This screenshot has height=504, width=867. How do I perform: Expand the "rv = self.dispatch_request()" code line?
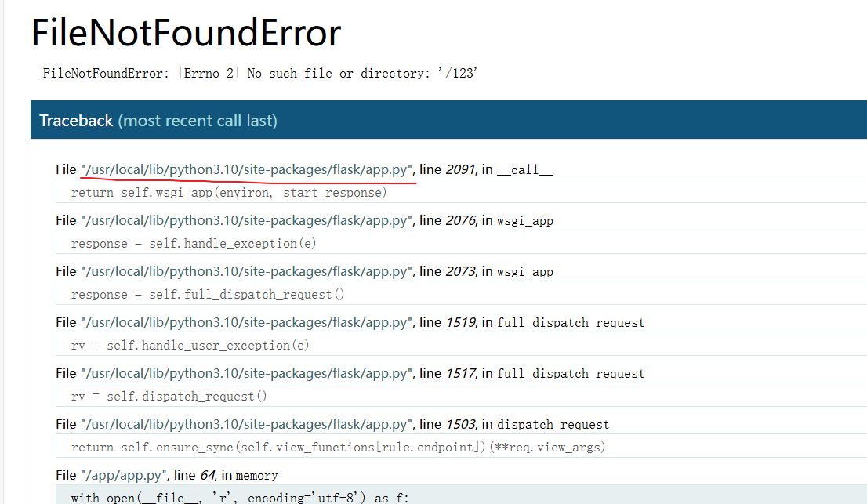[169, 397]
